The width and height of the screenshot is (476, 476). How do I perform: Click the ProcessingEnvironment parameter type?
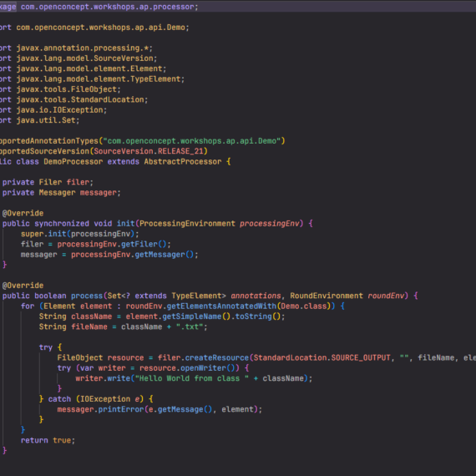pyautogui.click(x=187, y=224)
